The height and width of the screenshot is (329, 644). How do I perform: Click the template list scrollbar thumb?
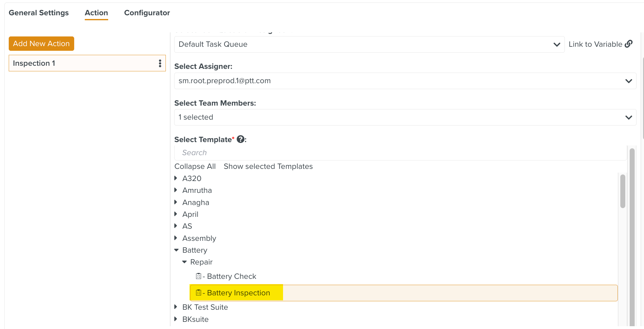622,191
